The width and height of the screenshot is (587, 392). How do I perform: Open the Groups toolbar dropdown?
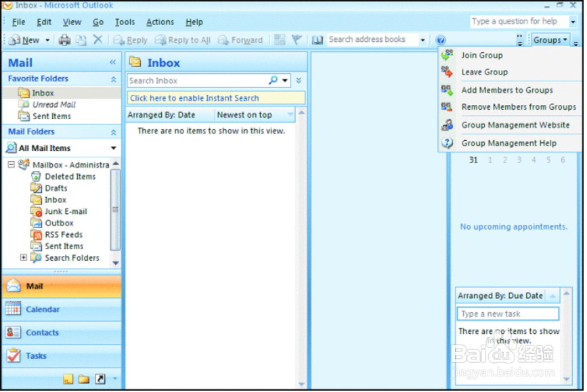[x=550, y=40]
